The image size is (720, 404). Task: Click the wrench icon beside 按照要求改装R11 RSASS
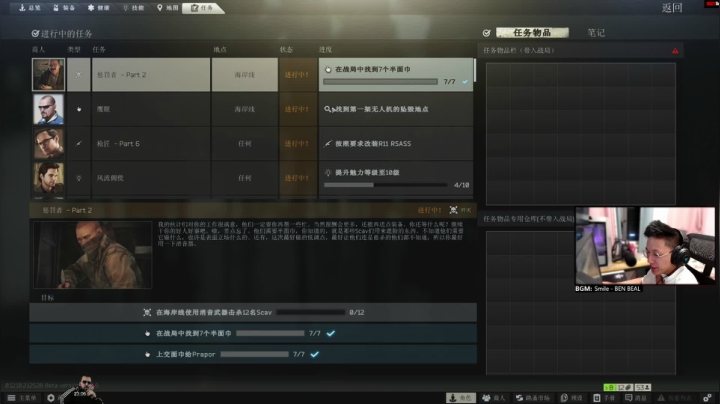click(x=327, y=144)
